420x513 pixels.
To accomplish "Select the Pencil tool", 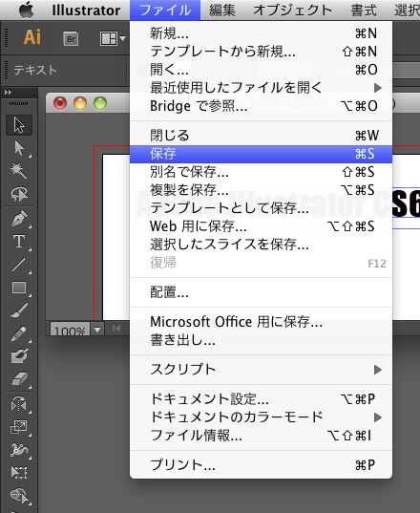I will point(19,333).
